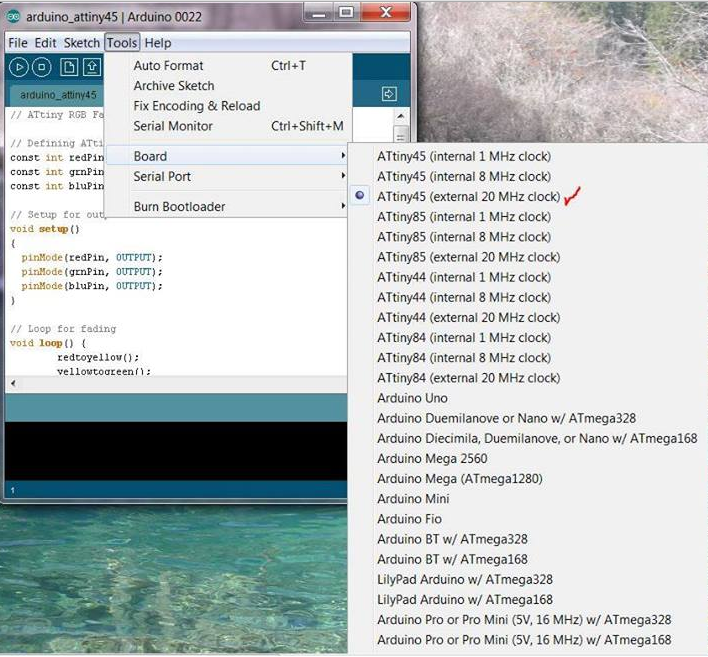Click the editor vertical scrollbar thumb

(x=401, y=134)
